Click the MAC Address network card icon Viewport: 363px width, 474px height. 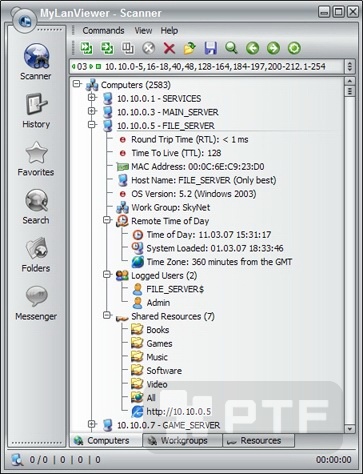[x=122, y=167]
